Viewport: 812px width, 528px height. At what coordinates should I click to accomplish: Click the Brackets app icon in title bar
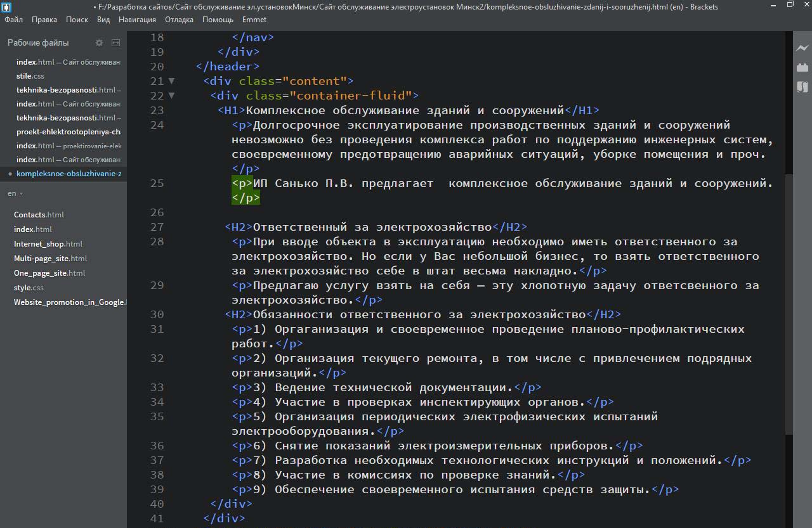(6, 7)
